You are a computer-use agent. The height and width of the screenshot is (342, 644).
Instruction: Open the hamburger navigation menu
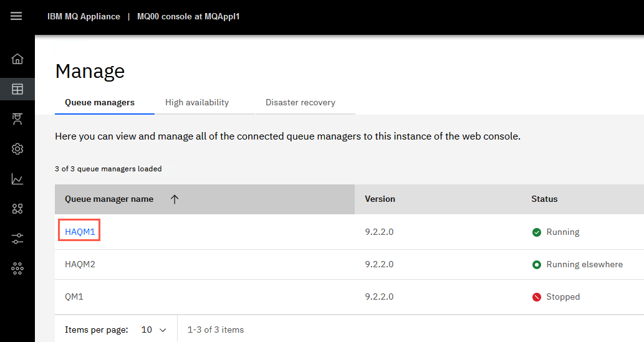click(x=16, y=16)
